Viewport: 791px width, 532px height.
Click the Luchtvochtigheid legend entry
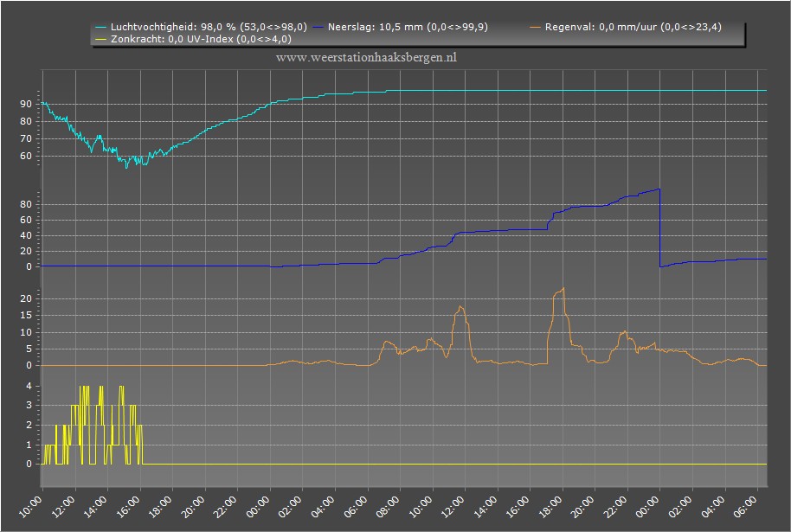[202, 27]
